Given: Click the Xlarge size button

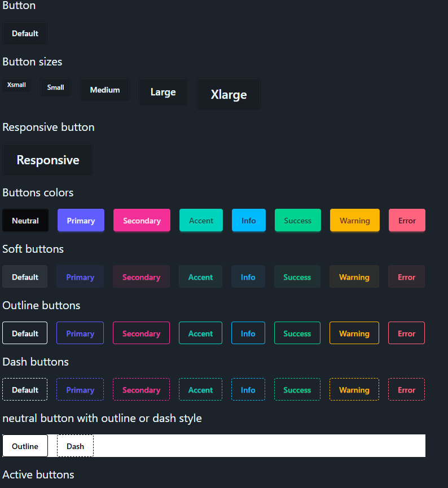Looking at the screenshot, I should point(229,94).
